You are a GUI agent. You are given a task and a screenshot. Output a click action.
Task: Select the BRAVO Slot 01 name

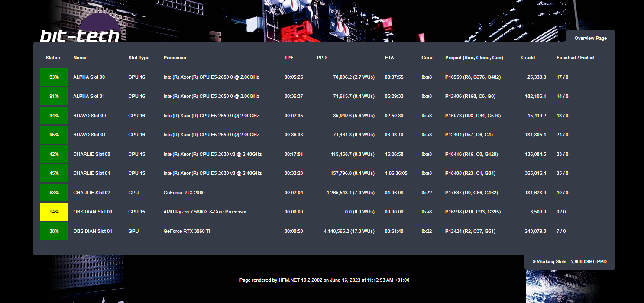(90, 135)
